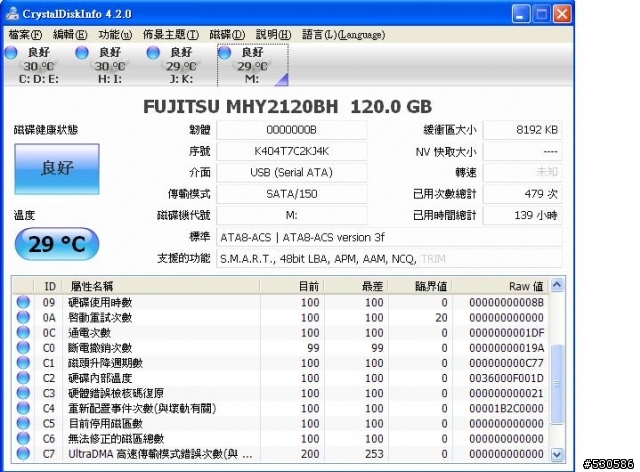Click status orb of row C0
The width and height of the screenshot is (640, 472).
(23, 347)
